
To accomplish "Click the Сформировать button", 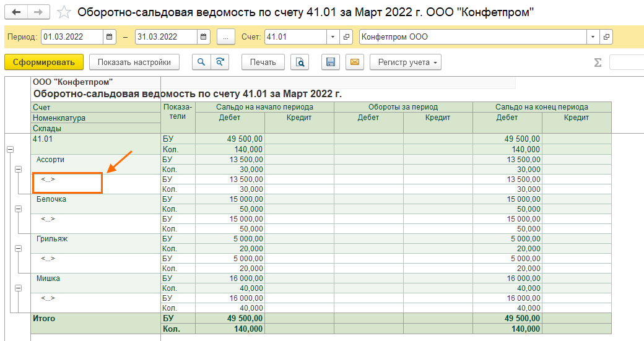I will [x=44, y=63].
